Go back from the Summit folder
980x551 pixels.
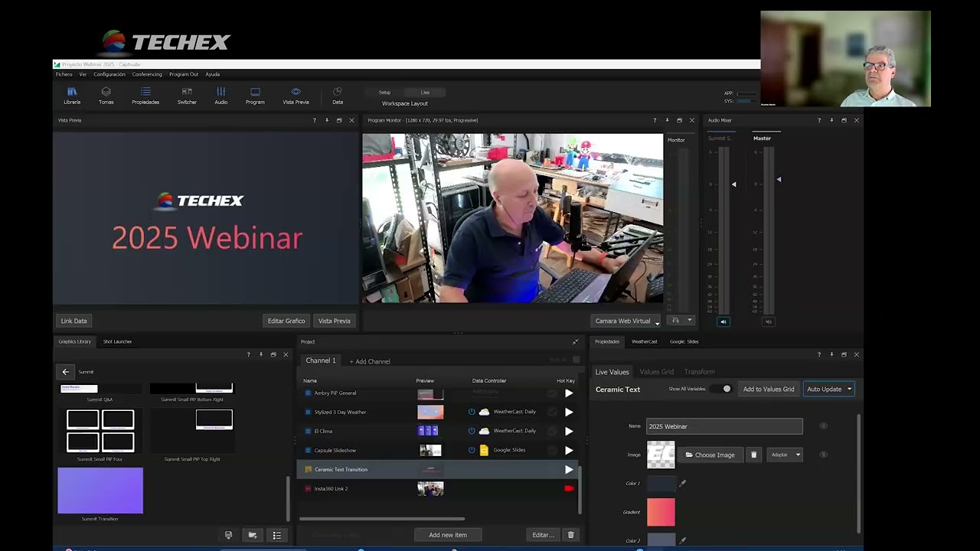66,372
